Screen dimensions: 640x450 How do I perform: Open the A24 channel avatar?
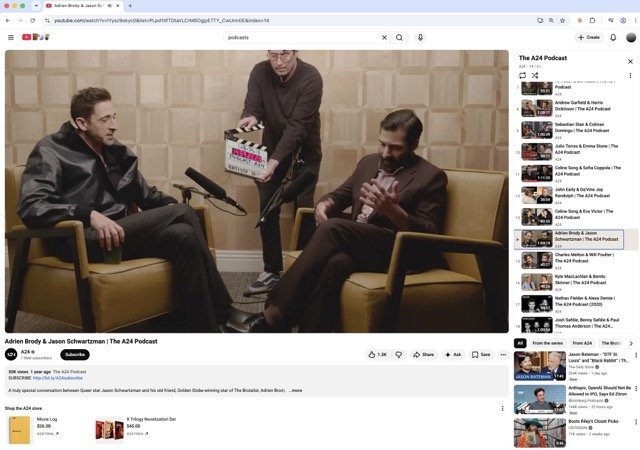11,354
